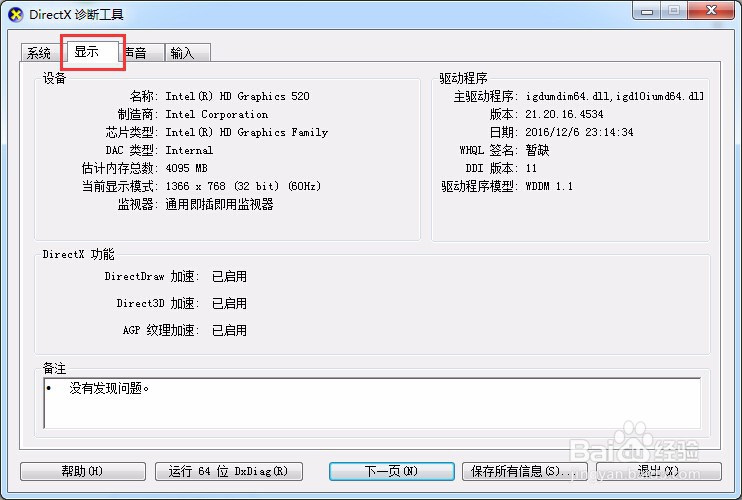Click inside the 备注 notes text box
Viewport: 742px width, 500px height.
(372, 403)
